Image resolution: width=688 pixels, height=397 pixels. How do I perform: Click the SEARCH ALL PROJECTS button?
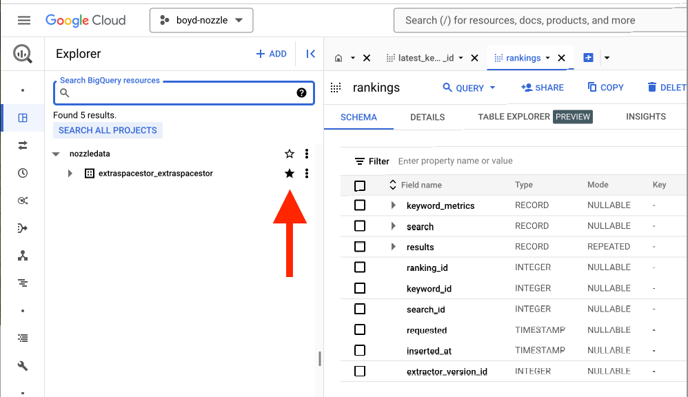point(108,130)
